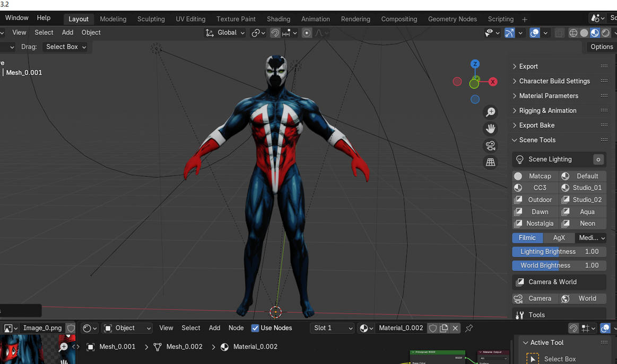
Task: Select solid viewport shading
Action: 584,33
